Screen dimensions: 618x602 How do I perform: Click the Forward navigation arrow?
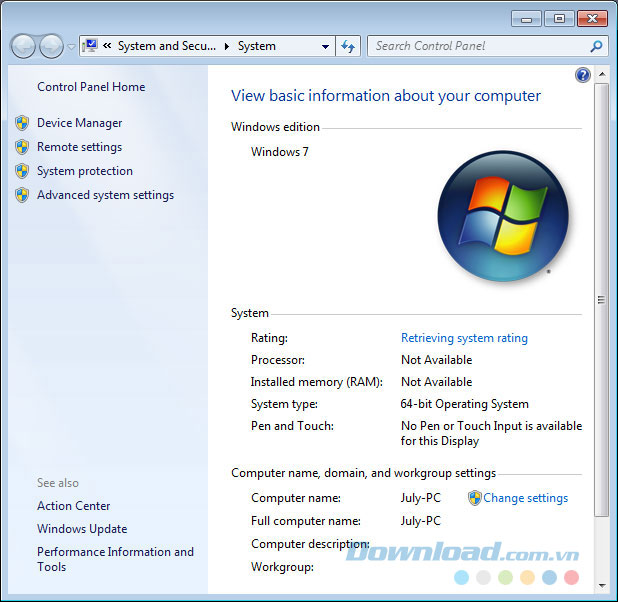(52, 47)
